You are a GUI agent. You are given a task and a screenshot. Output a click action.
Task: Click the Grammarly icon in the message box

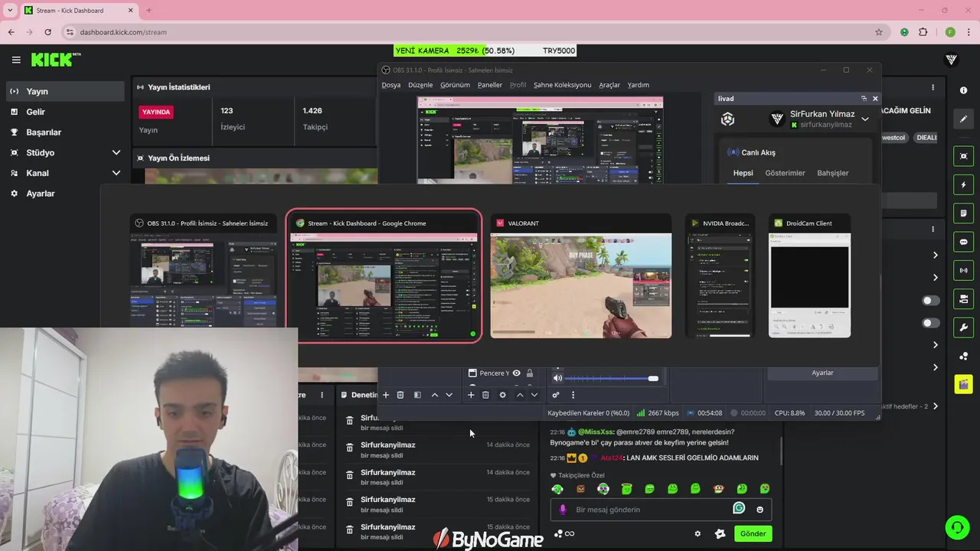[x=739, y=508]
